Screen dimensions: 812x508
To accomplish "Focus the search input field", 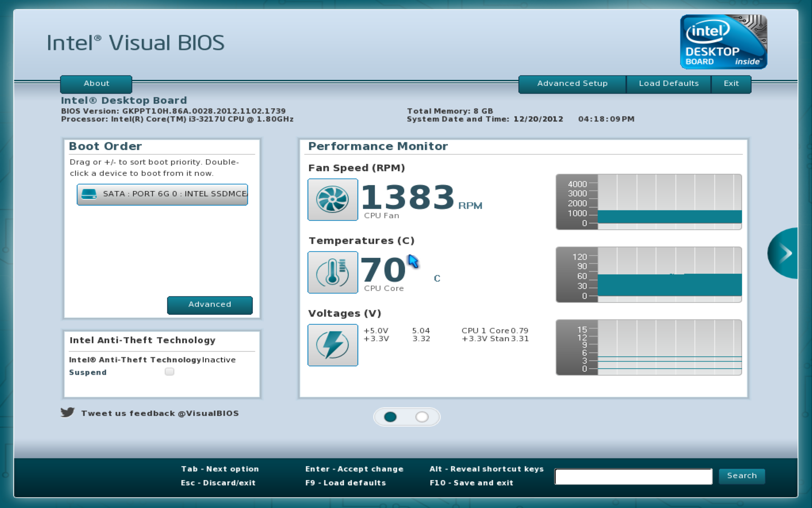I will [634, 476].
